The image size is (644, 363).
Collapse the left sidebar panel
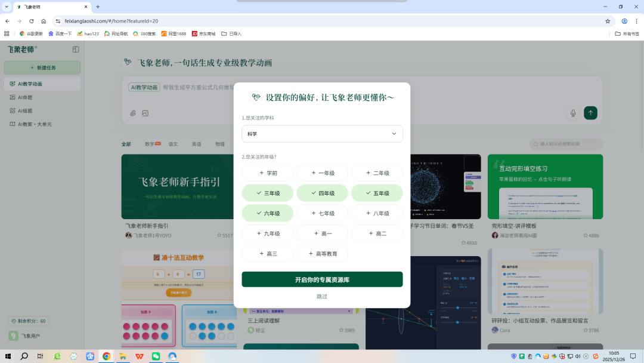(75, 50)
